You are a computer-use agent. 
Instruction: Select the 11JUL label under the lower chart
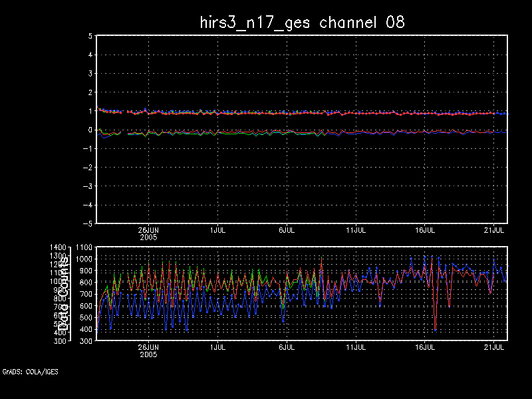point(356,347)
